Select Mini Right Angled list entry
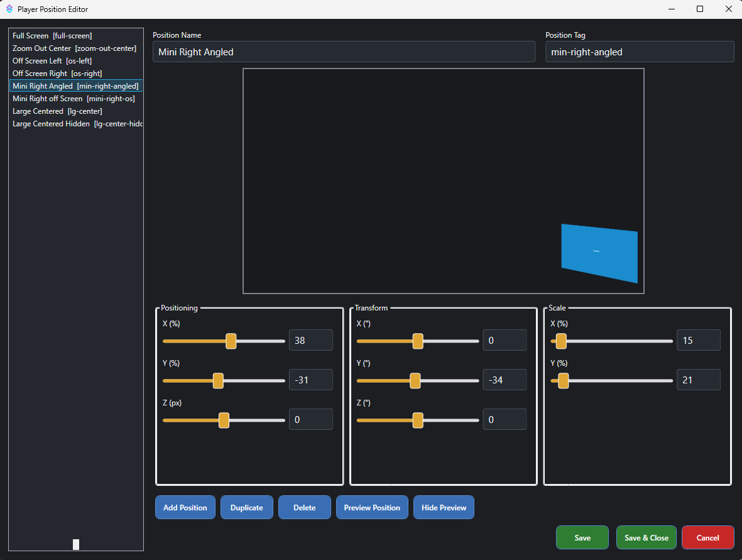Viewport: 742px width, 560px height. point(76,85)
